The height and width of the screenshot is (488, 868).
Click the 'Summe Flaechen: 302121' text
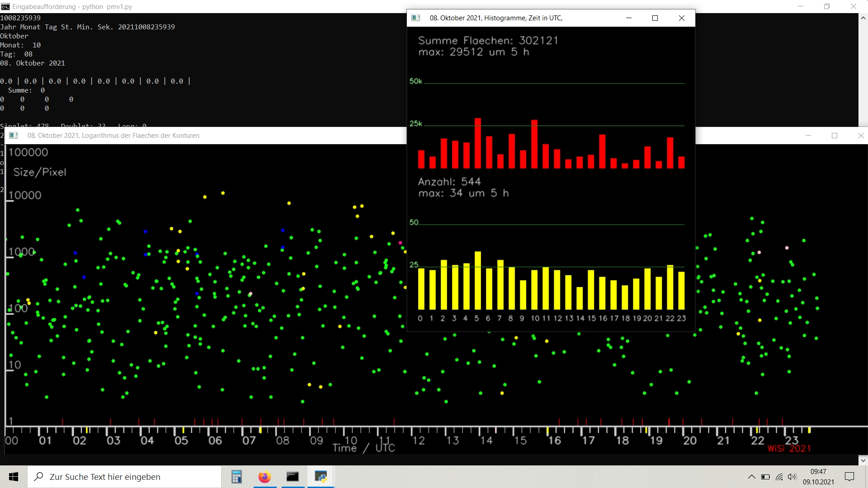tap(488, 41)
